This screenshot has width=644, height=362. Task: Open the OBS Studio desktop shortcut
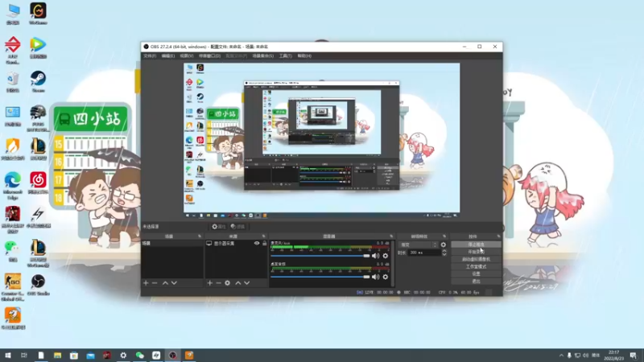(38, 285)
